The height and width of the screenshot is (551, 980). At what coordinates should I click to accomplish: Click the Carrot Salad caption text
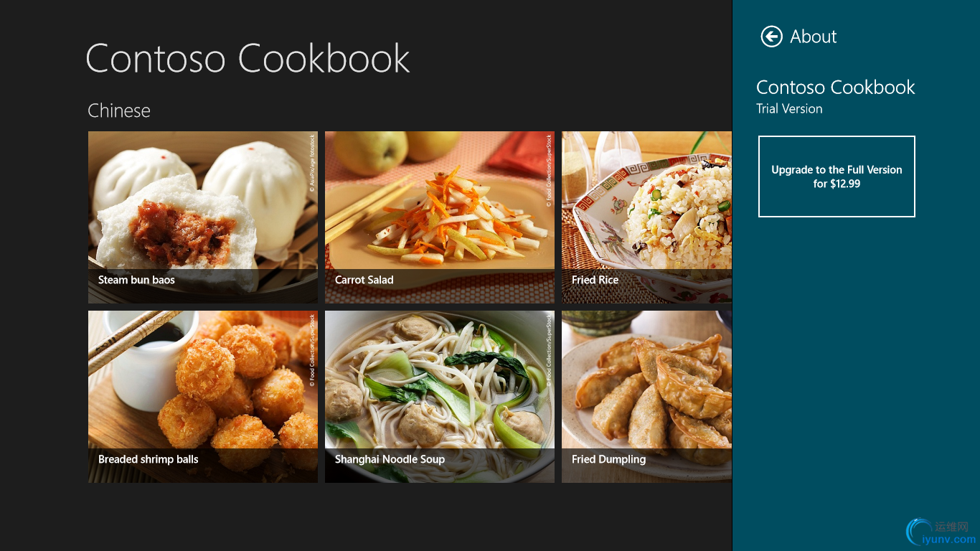[x=364, y=280]
